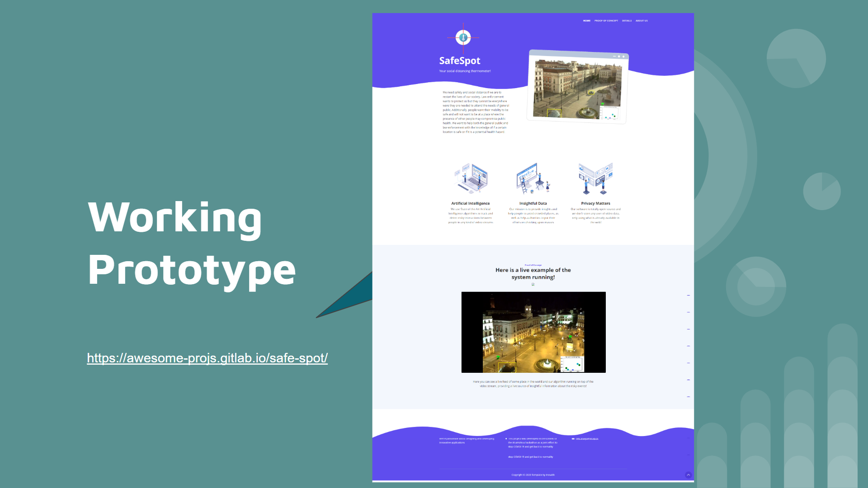This screenshot has width=868, height=488.
Task: Open the PROOF OF CONCEPT nav item
Action: click(606, 21)
